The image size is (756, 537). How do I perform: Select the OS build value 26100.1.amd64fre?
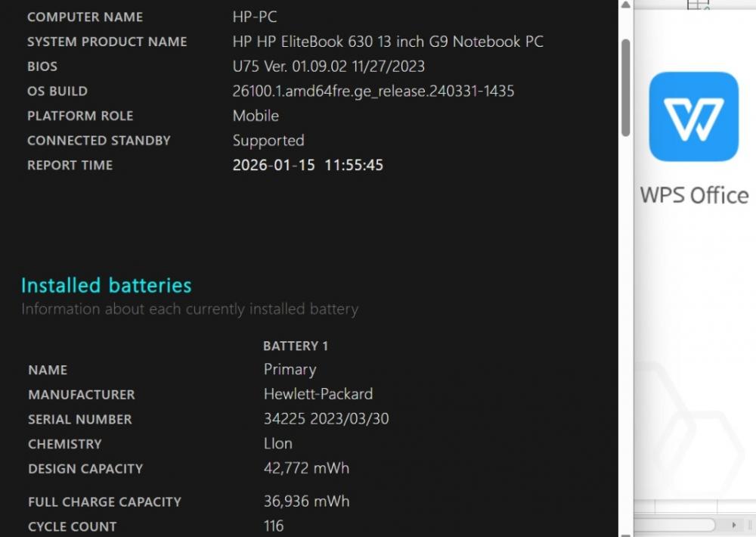point(373,92)
